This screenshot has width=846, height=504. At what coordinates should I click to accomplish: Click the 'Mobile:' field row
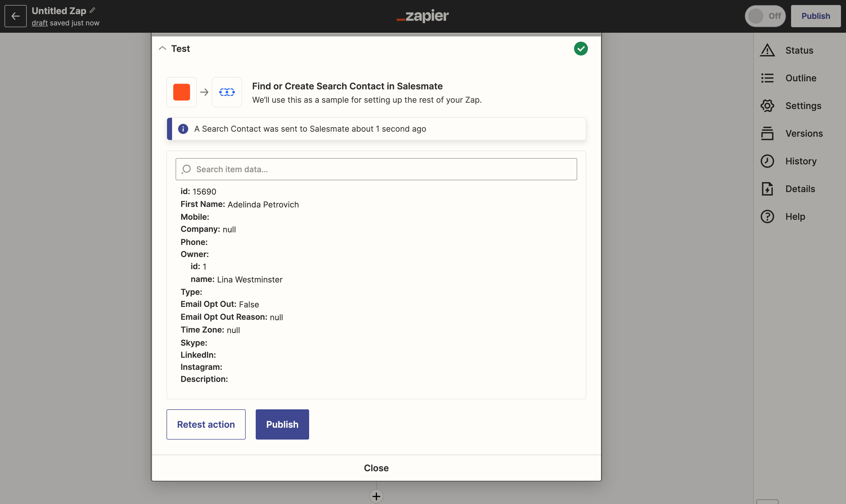tap(195, 217)
